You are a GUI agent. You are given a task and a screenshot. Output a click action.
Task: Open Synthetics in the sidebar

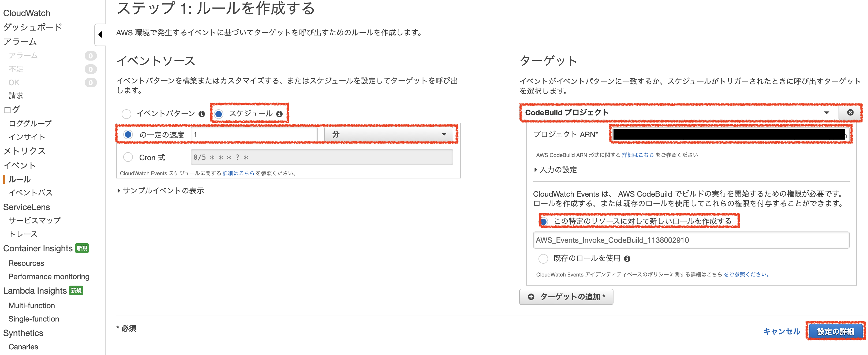tap(23, 333)
